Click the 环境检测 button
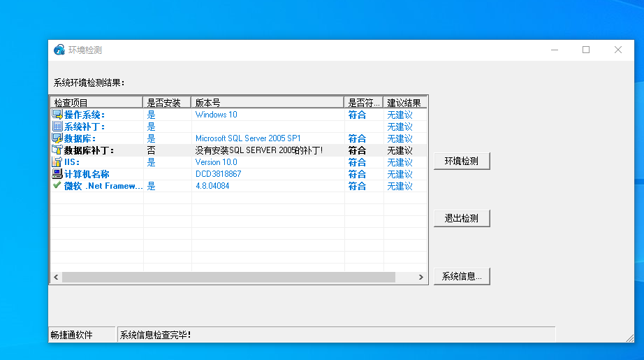This screenshot has height=360, width=644. pyautogui.click(x=462, y=161)
